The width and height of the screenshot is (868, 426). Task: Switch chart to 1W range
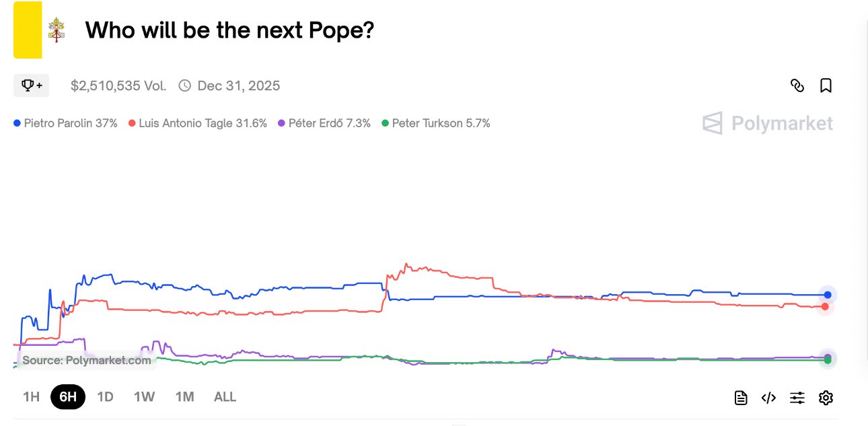144,397
